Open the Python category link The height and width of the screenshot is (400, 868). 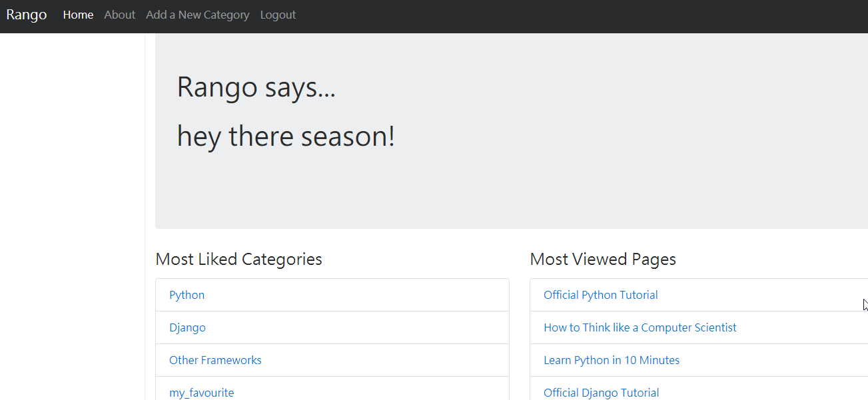click(x=187, y=295)
